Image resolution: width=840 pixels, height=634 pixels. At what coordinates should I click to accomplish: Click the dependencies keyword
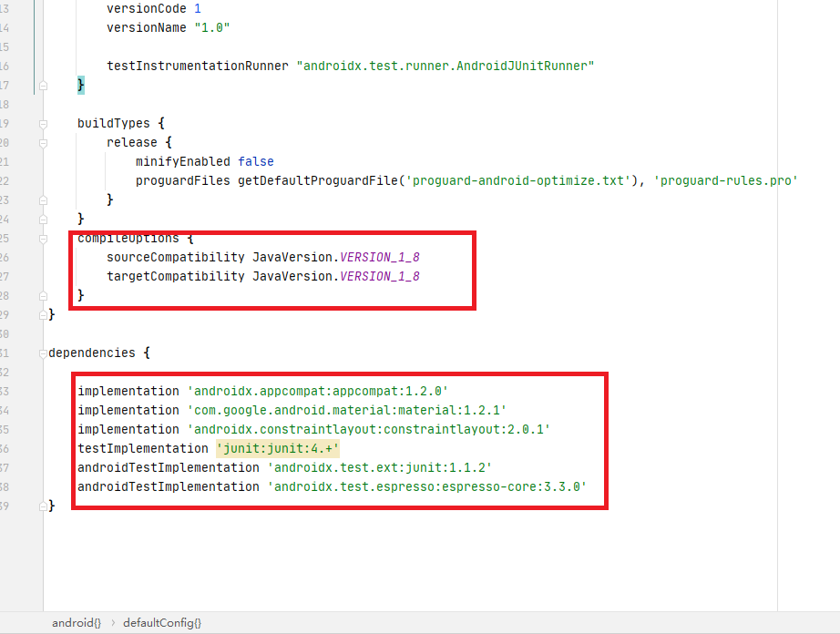[x=92, y=353]
